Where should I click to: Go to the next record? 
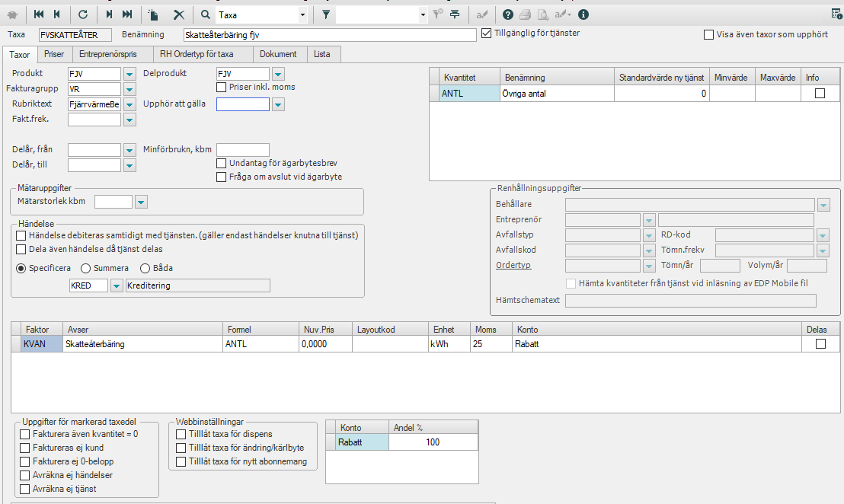pyautogui.click(x=109, y=14)
